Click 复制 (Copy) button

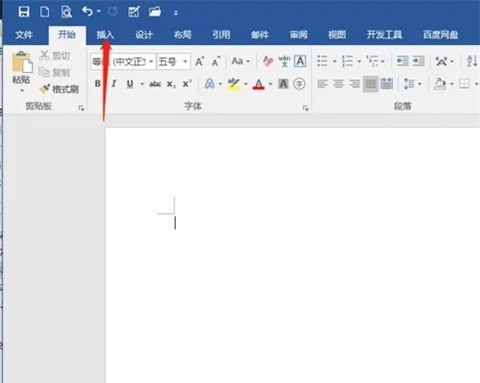(54, 72)
